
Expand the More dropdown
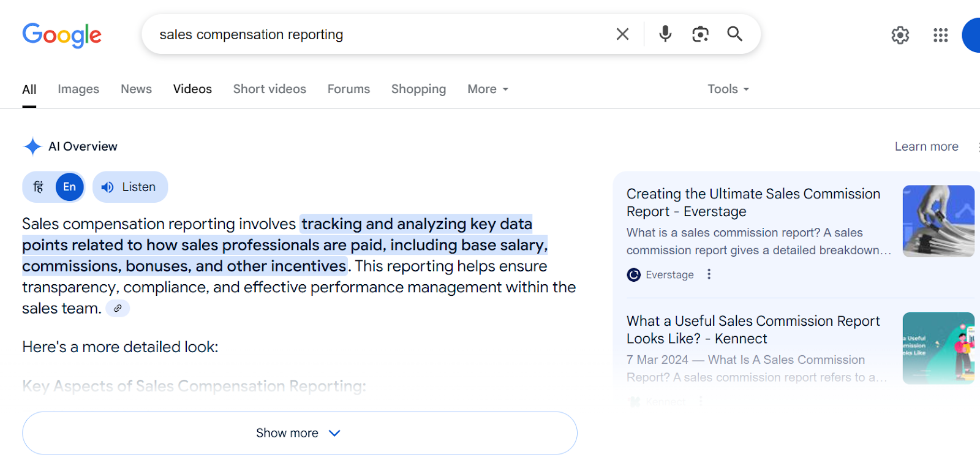[x=488, y=89]
